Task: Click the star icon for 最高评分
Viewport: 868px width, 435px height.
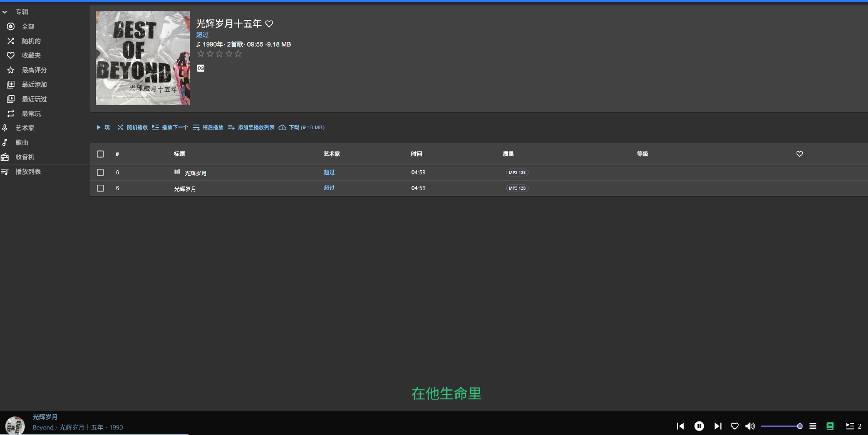Action: [10, 70]
